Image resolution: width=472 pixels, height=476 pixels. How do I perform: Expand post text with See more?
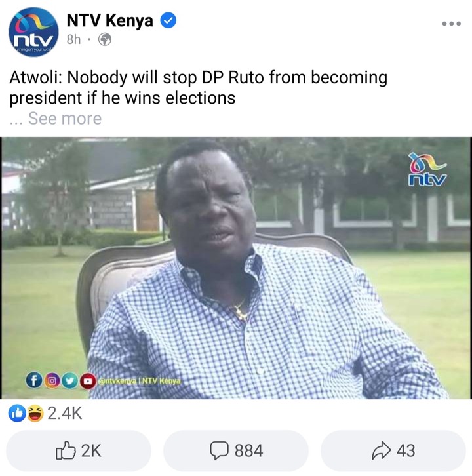65,118
